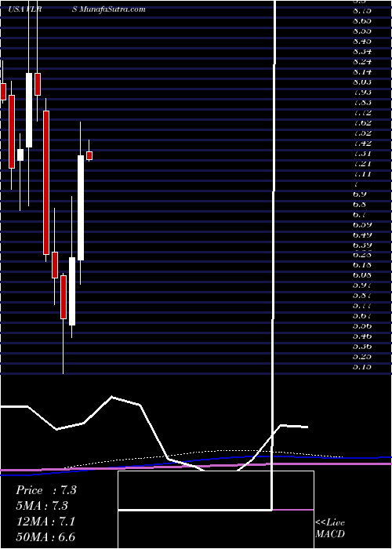Click the 8.24 price axis label
Viewport: 392px width, 549px height.
point(362,62)
